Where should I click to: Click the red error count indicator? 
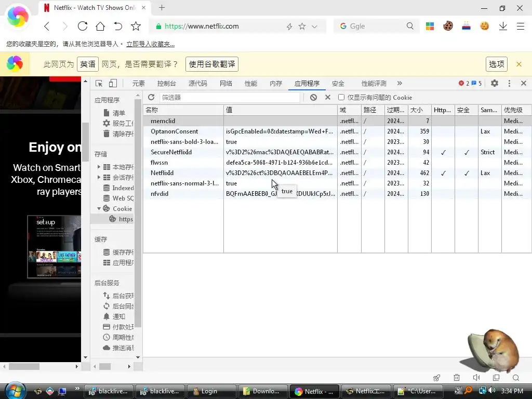[x=463, y=84]
